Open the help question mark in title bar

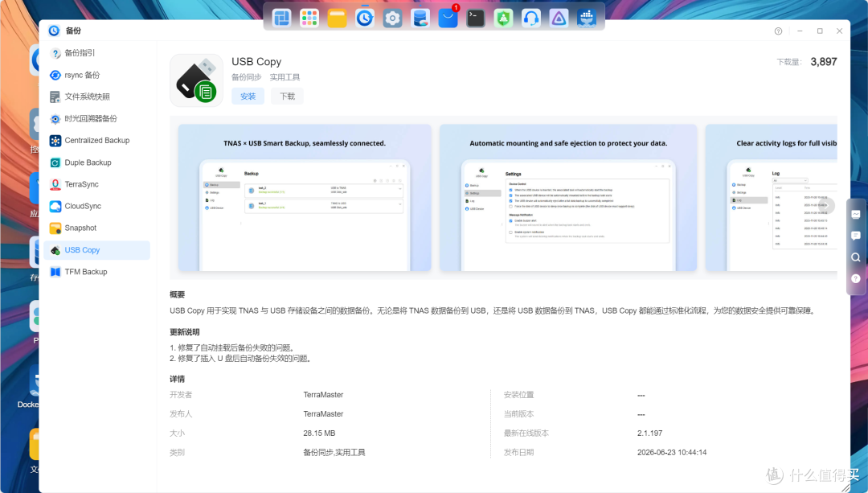(x=778, y=31)
